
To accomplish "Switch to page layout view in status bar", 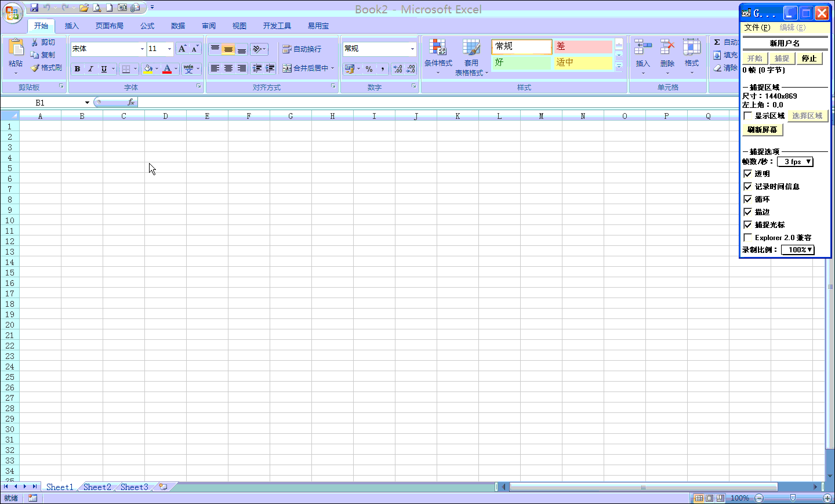I will [x=710, y=498].
